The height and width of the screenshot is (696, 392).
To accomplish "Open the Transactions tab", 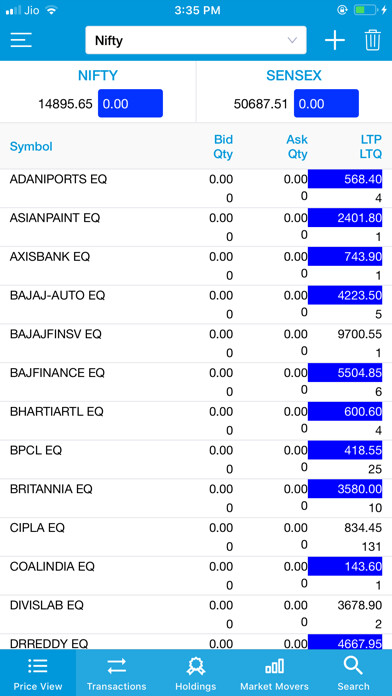I will [116, 672].
